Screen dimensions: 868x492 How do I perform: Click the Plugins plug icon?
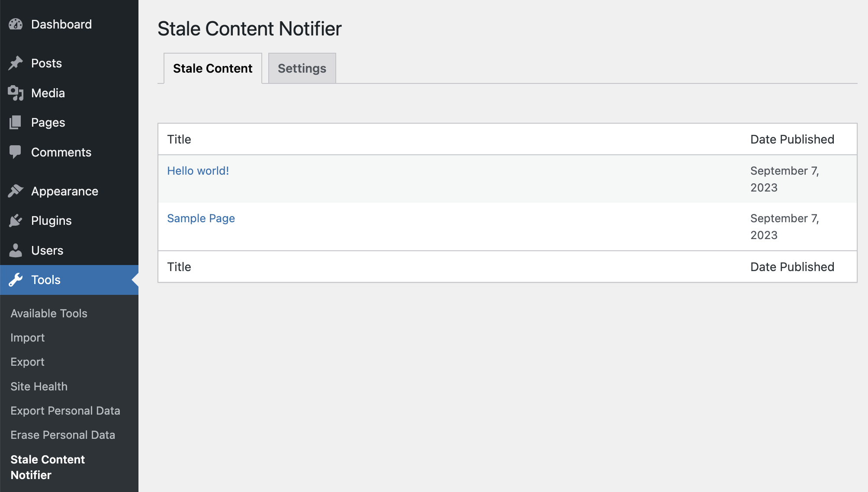point(16,220)
